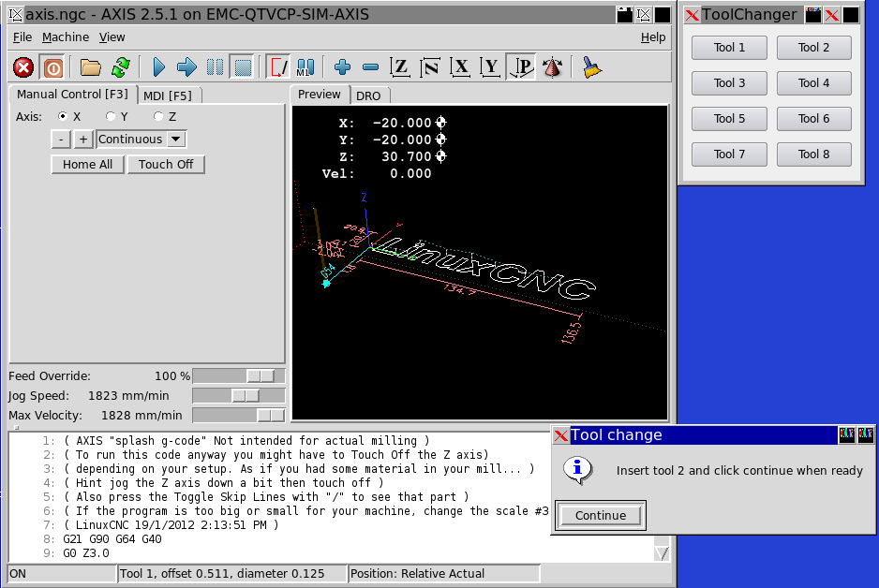Switch to Y front view
Viewport: 879px width, 588px height.
pos(490,67)
